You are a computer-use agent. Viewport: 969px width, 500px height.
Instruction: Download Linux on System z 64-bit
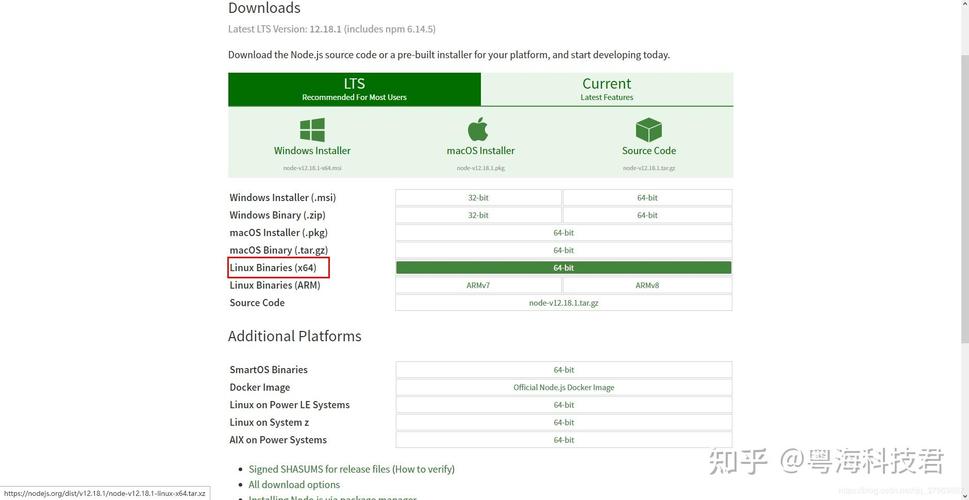[564, 423]
